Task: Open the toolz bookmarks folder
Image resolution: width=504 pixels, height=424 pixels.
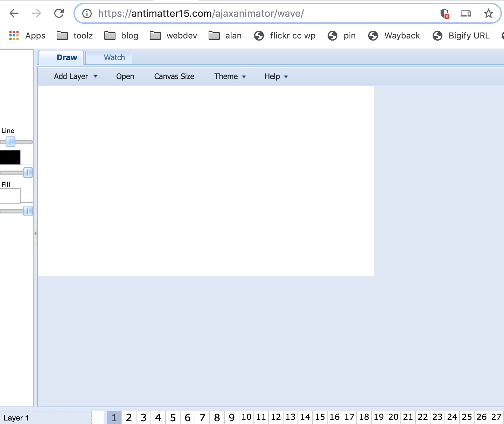Action: click(75, 36)
